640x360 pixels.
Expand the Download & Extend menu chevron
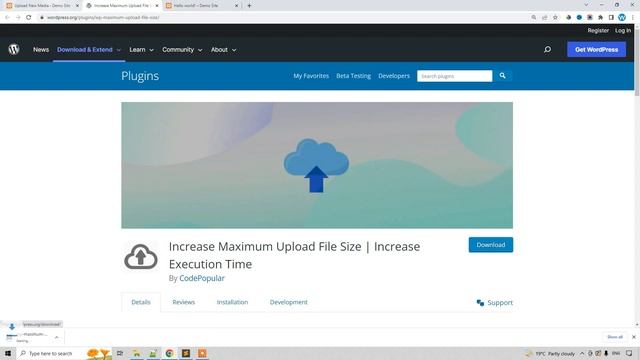tap(119, 50)
